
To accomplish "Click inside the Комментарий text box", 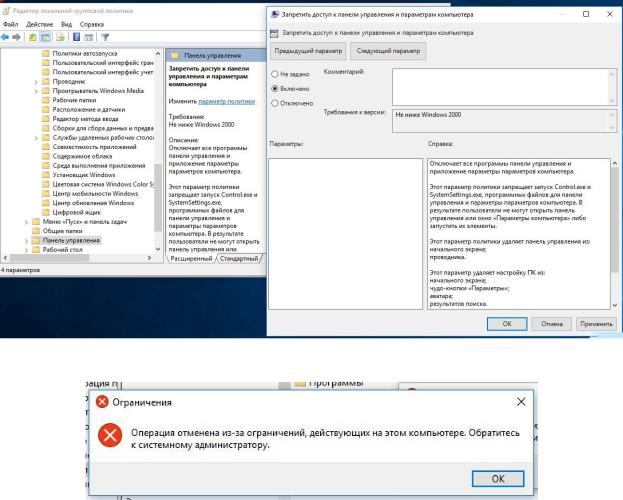I will (501, 87).
